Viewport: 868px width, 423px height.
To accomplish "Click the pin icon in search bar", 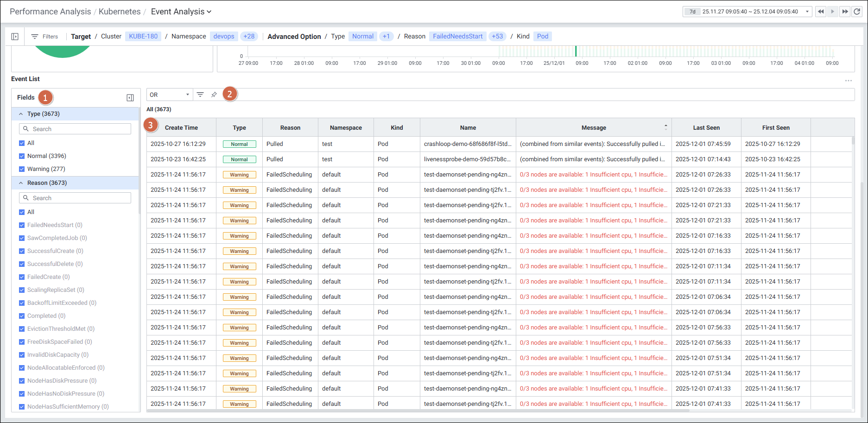I will [x=214, y=95].
